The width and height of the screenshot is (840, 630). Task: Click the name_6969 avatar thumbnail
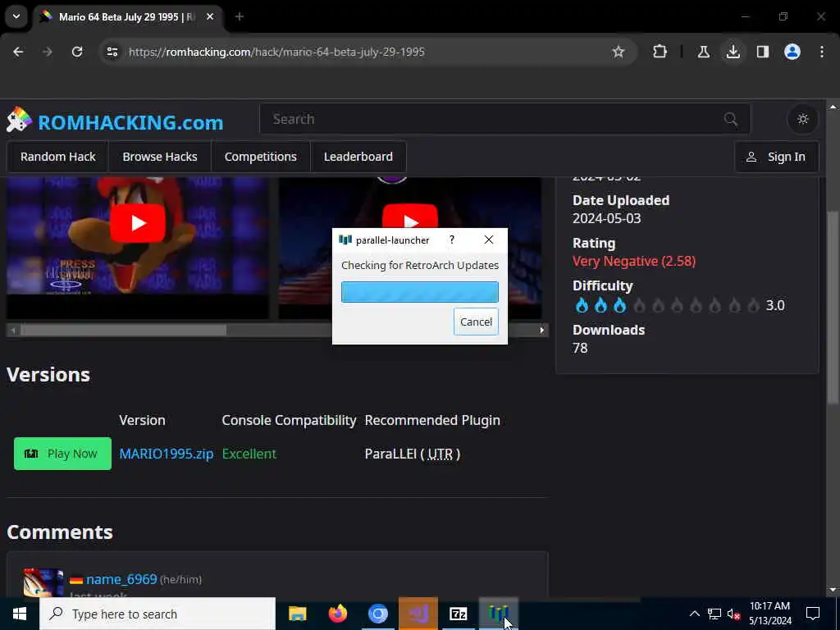(43, 582)
